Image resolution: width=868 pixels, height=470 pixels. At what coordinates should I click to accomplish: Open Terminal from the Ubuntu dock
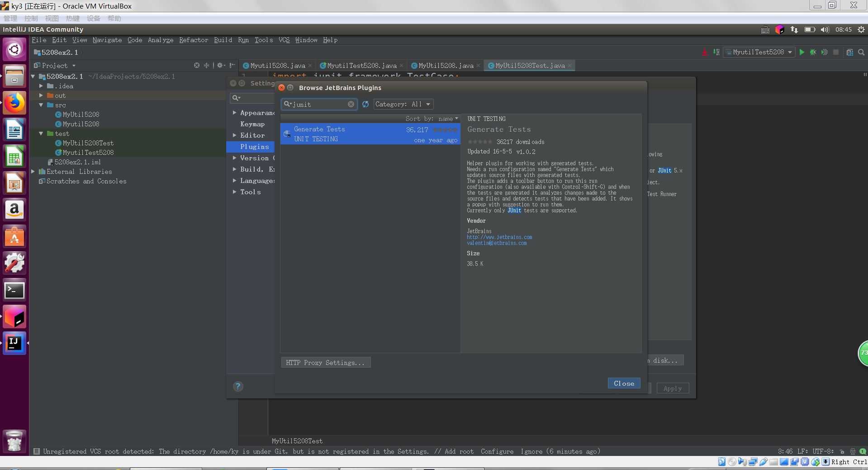14,290
